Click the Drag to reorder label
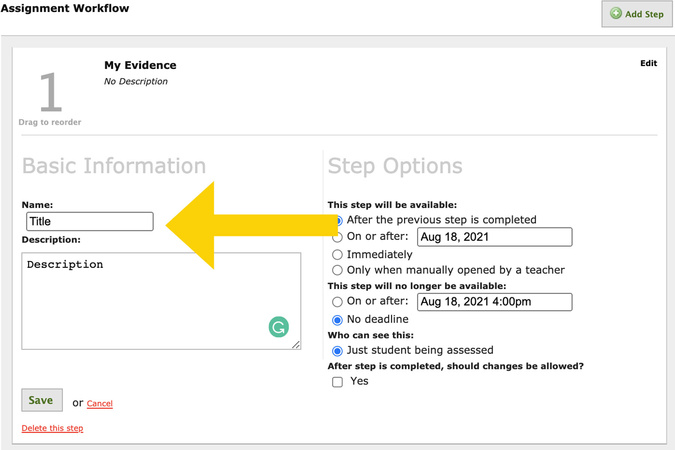 tap(50, 122)
